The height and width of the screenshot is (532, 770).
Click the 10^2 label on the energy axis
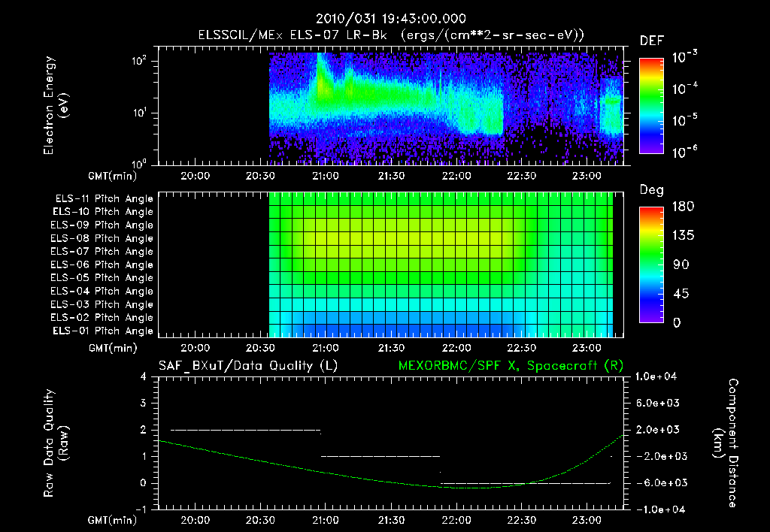tap(139, 61)
